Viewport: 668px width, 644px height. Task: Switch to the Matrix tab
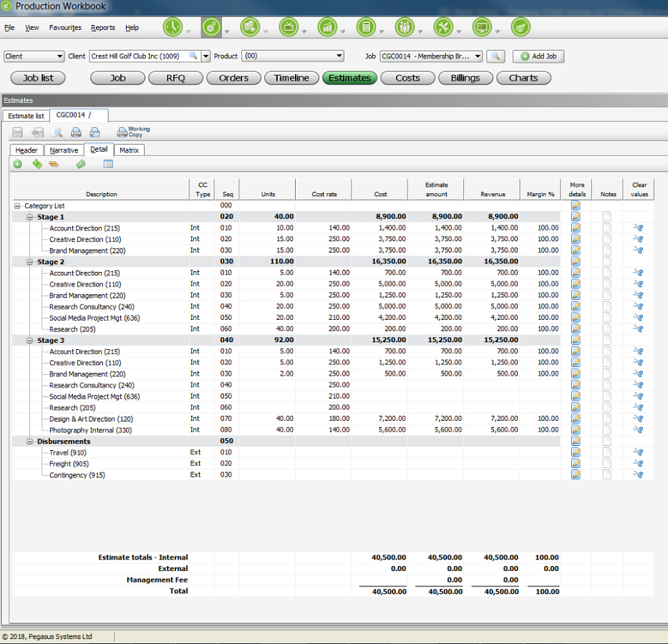coord(129,150)
